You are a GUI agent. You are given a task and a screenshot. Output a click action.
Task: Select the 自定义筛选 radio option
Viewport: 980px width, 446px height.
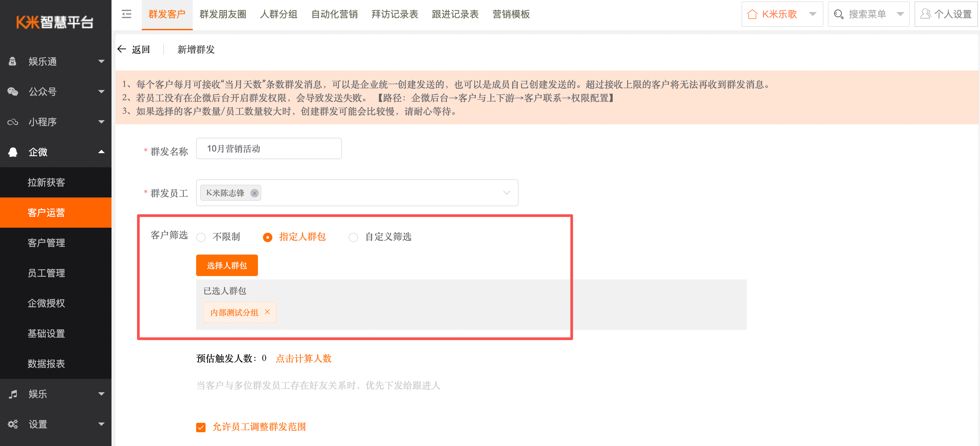click(x=353, y=237)
